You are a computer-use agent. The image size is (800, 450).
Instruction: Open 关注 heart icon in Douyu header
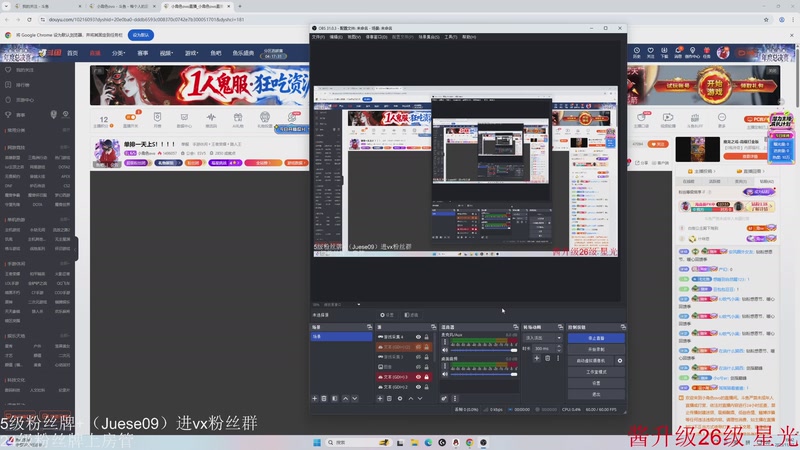coord(651,52)
